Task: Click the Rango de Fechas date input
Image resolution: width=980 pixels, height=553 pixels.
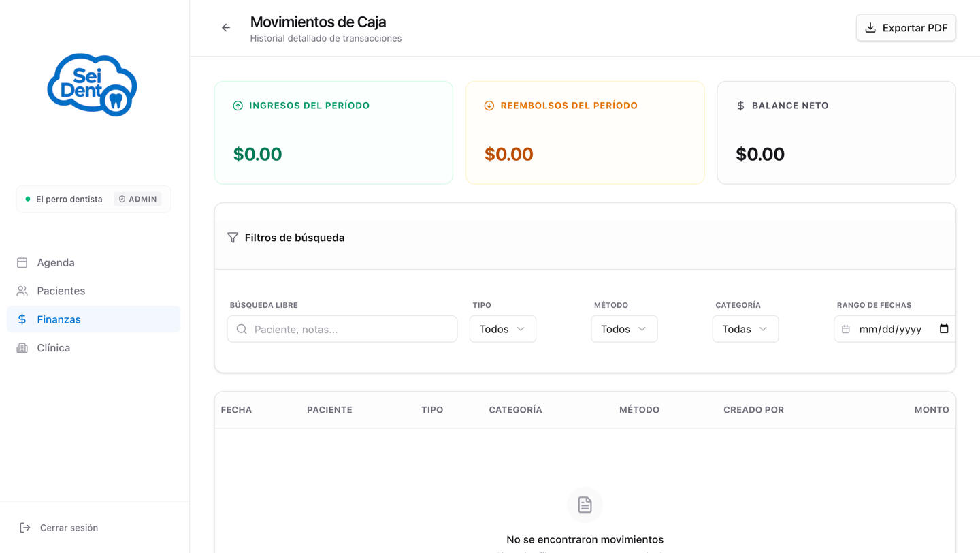Action: [x=889, y=329]
